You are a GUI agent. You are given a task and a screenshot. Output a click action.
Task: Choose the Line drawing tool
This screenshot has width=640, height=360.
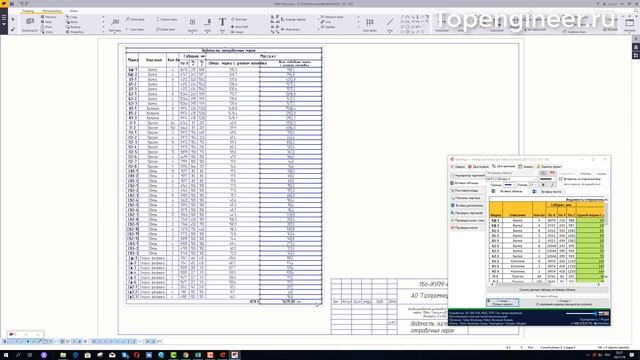point(390,24)
